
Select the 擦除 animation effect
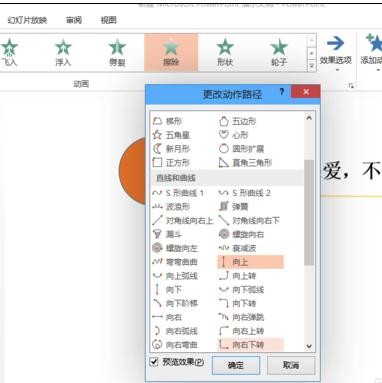[171, 52]
